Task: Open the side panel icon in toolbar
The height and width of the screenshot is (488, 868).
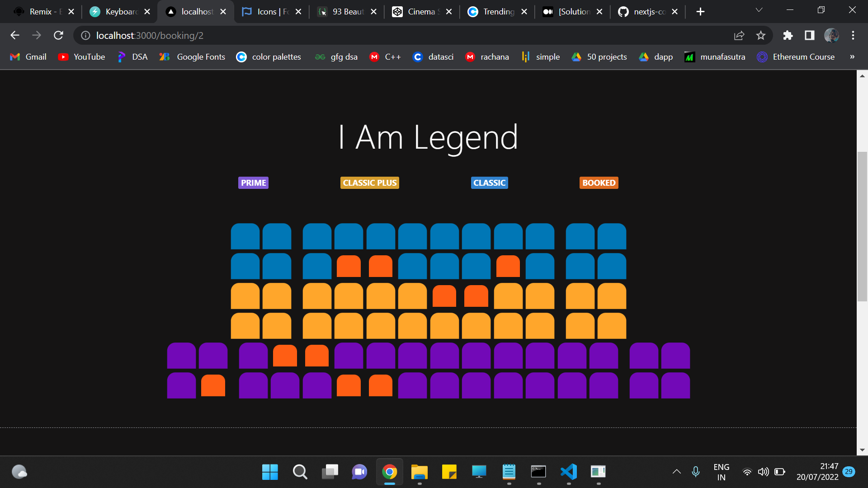Action: (x=809, y=35)
